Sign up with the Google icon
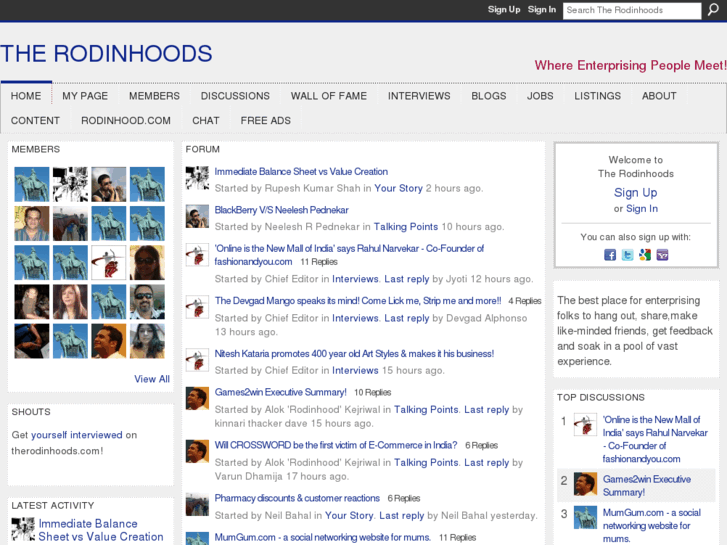The image size is (727, 545). (x=645, y=255)
